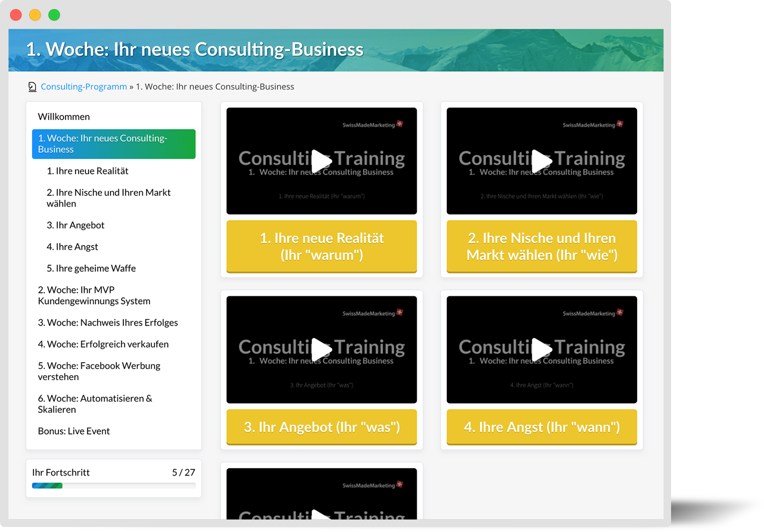Click the Swiss flag icon on second thumbnail
The height and width of the screenshot is (532, 764).
pyautogui.click(x=620, y=124)
